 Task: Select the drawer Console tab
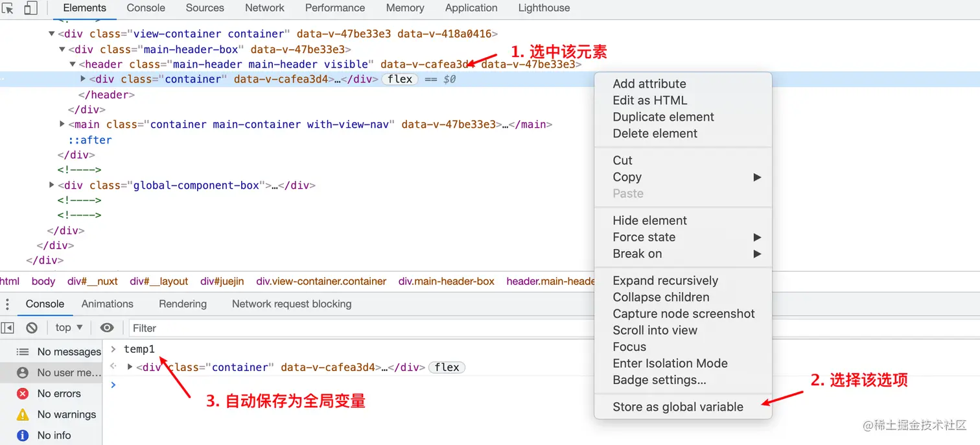(45, 304)
